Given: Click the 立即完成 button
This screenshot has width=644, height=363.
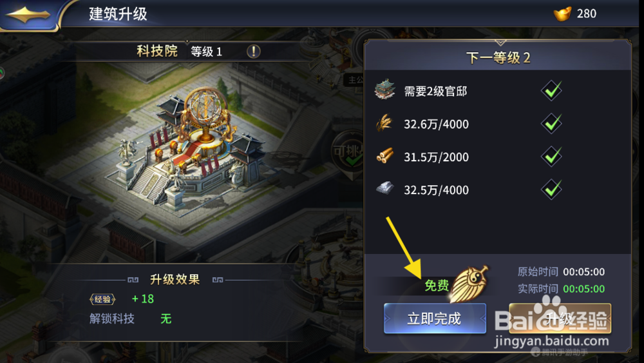Looking at the screenshot, I should (435, 319).
